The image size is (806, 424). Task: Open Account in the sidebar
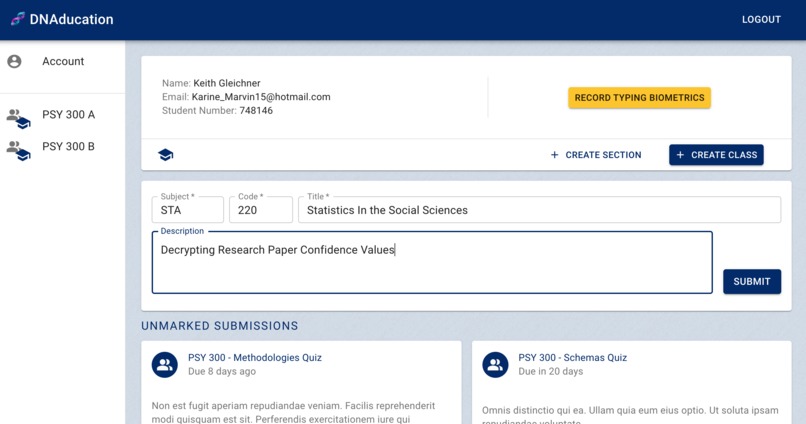pyautogui.click(x=62, y=61)
